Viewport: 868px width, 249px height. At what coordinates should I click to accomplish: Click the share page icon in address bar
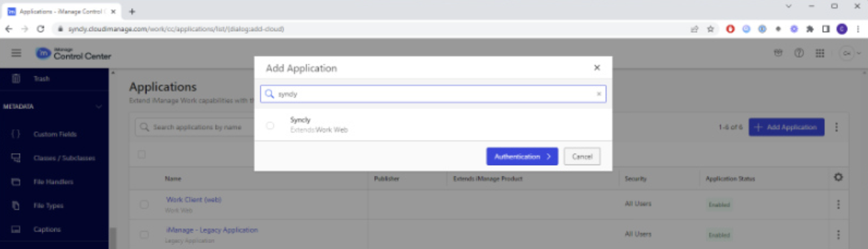pos(694,29)
